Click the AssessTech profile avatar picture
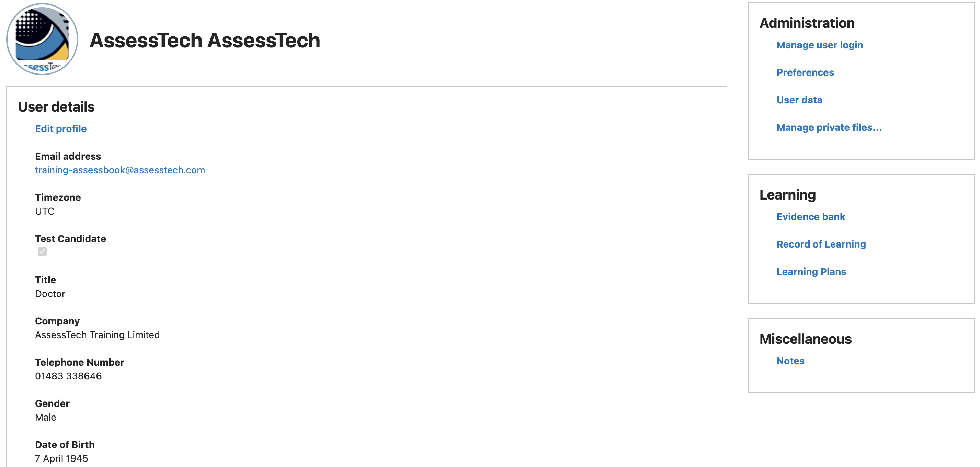Screen dimensions: 980x467 pos(42,39)
